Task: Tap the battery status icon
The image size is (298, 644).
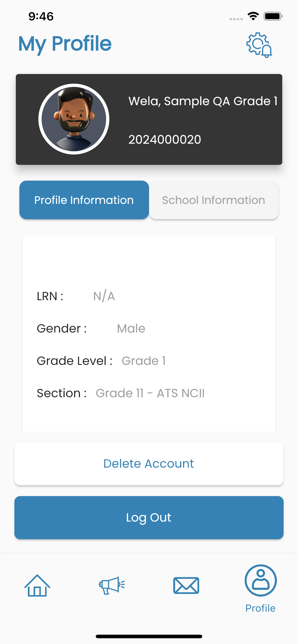Action: click(x=273, y=16)
